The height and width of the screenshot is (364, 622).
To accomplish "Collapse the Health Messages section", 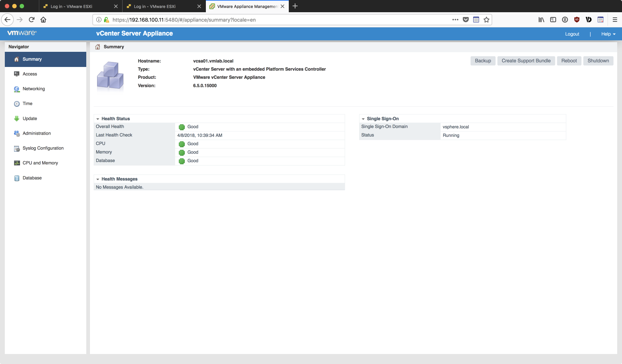I will pos(98,179).
